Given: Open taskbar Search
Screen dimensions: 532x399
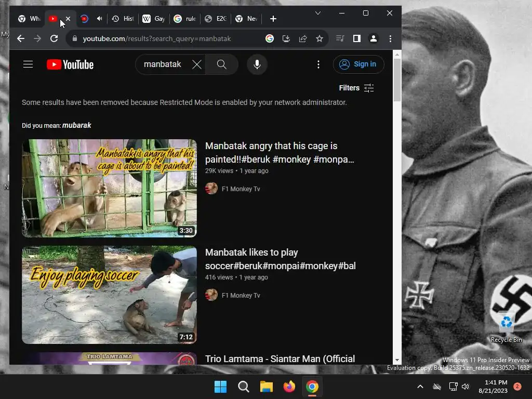Looking at the screenshot, I should pos(243,387).
